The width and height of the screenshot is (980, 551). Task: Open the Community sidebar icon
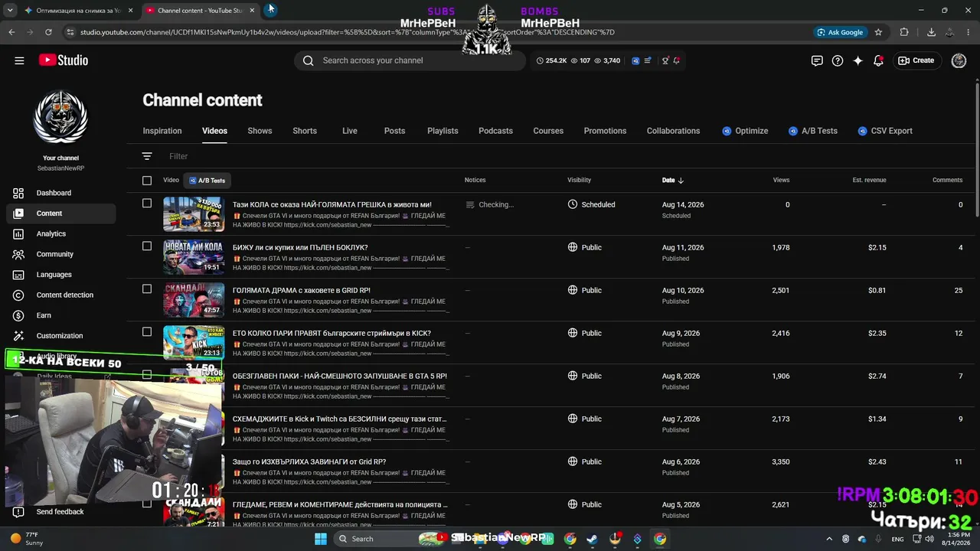(x=19, y=254)
